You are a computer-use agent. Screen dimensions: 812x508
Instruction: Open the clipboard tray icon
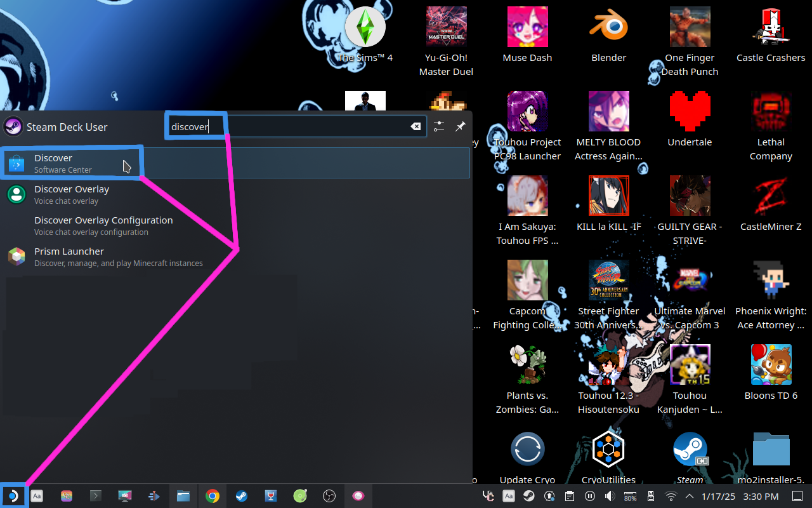click(x=570, y=496)
